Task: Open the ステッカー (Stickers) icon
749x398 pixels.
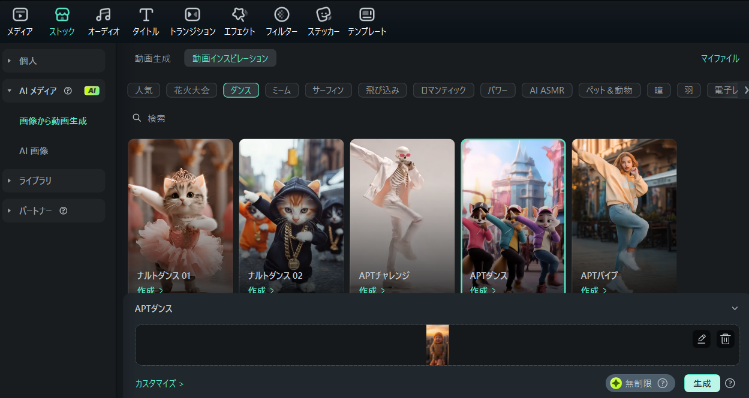Action: tap(324, 15)
